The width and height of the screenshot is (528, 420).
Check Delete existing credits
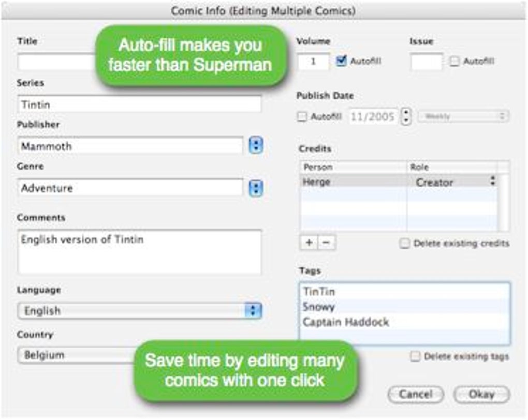[405, 244]
